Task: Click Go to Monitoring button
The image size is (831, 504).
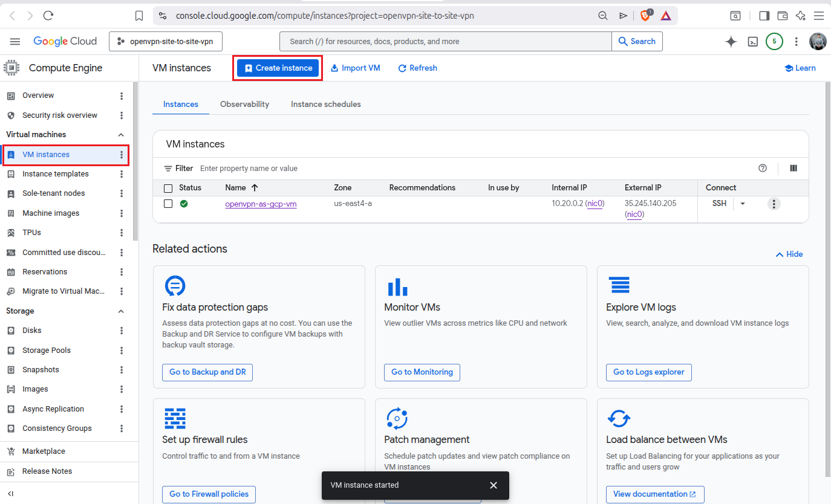Action: [x=422, y=372]
